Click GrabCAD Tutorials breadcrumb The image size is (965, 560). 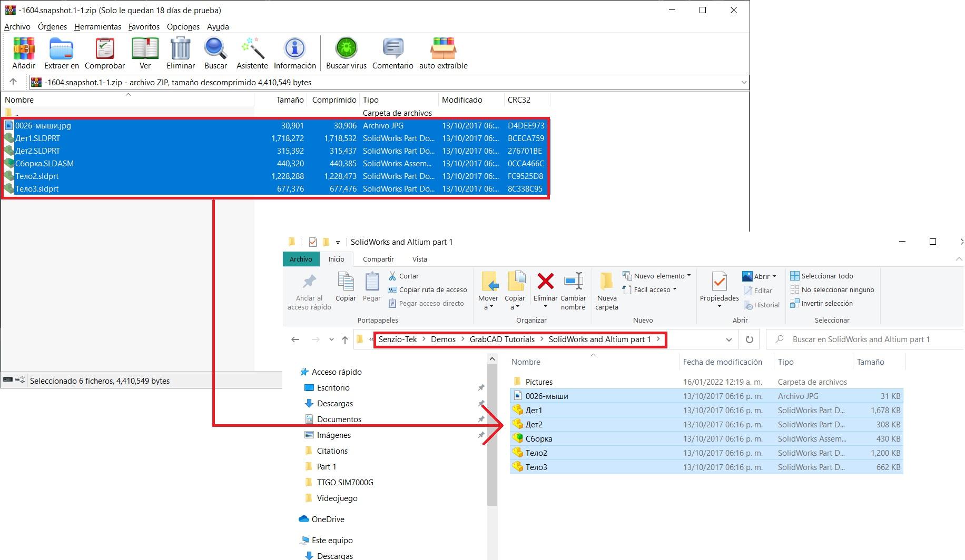click(502, 339)
